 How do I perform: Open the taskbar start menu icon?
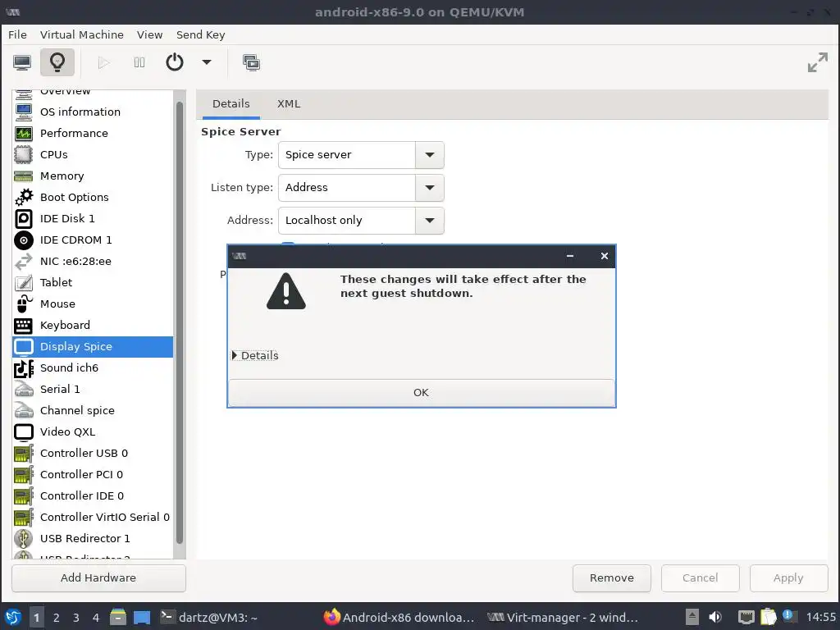coord(12,617)
